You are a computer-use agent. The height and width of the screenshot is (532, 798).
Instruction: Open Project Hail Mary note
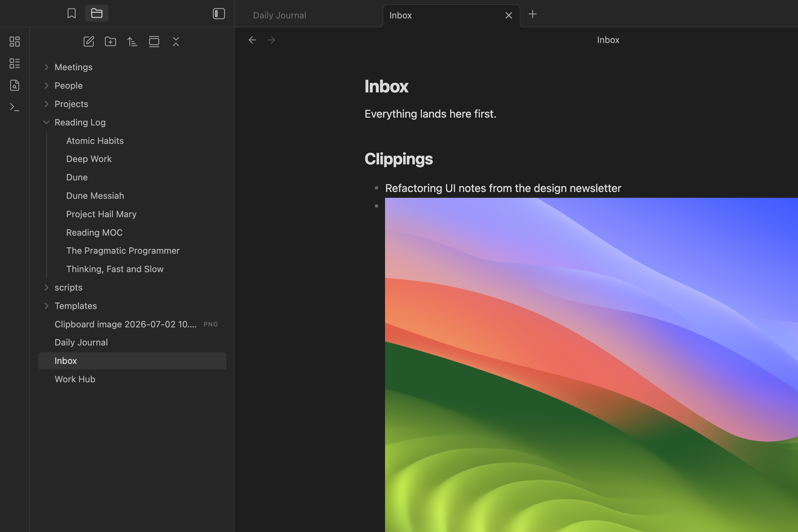click(138, 214)
